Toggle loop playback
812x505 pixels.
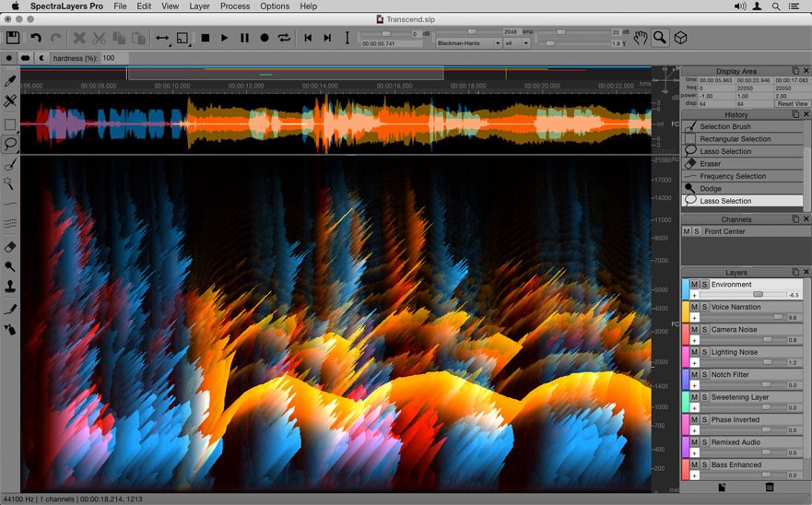click(x=284, y=38)
